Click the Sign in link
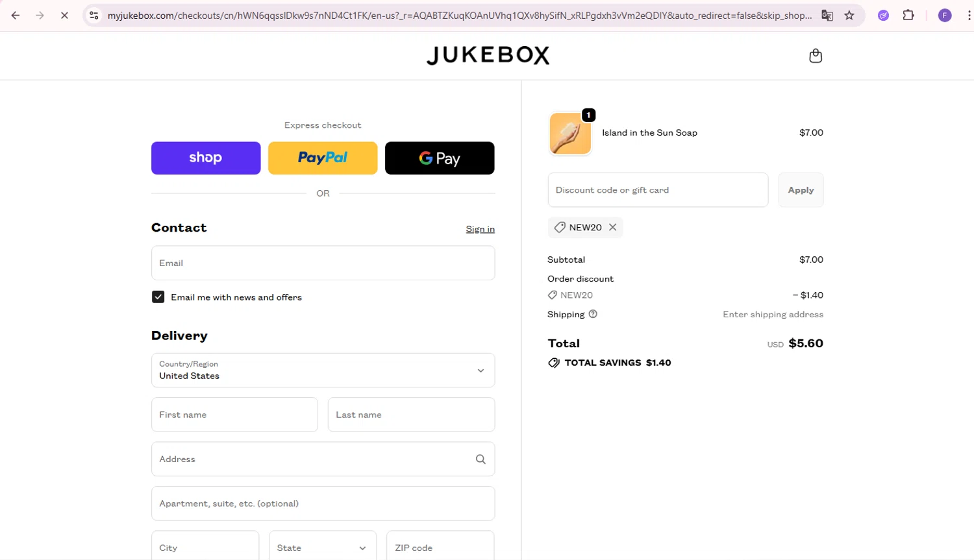This screenshot has width=974, height=560. pos(480,229)
